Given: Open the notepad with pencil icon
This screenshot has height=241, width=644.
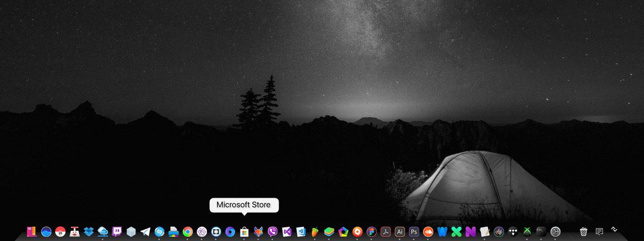Looking at the screenshot, I should pyautogui.click(x=485, y=232).
